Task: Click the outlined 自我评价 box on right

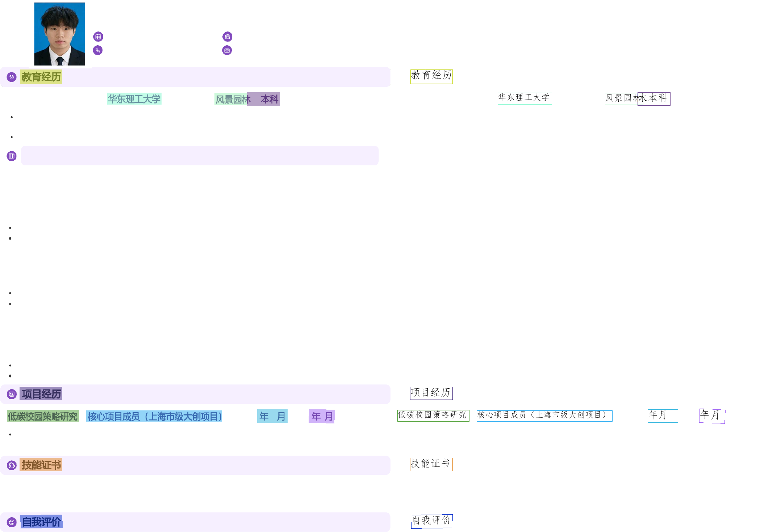Action: [x=432, y=521]
